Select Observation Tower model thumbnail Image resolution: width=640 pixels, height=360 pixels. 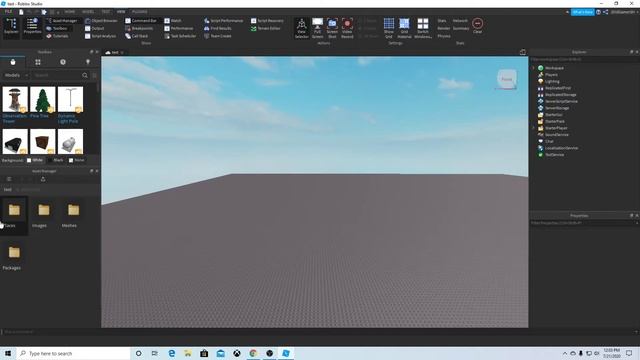[x=15, y=99]
